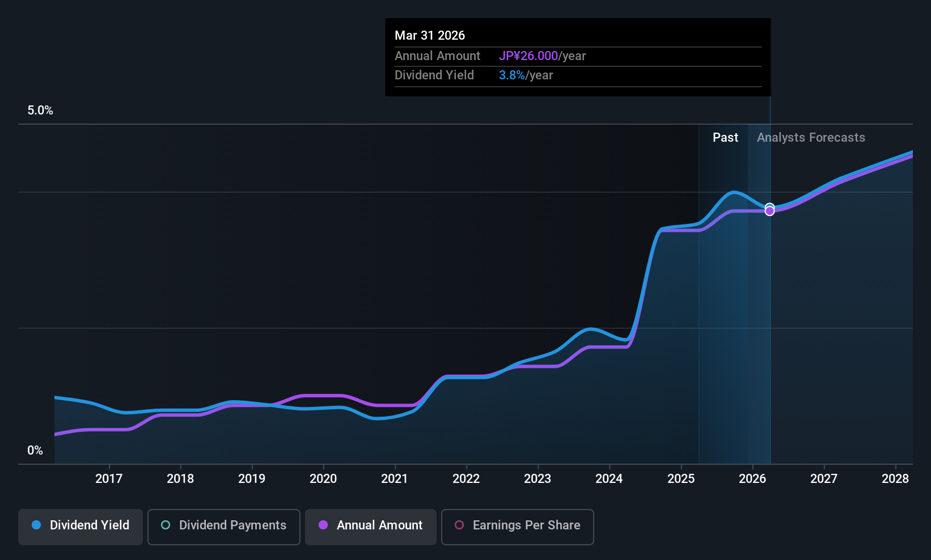Viewport: 931px width, 560px height.
Task: Show the Earnings Per Share series
Action: click(x=517, y=526)
